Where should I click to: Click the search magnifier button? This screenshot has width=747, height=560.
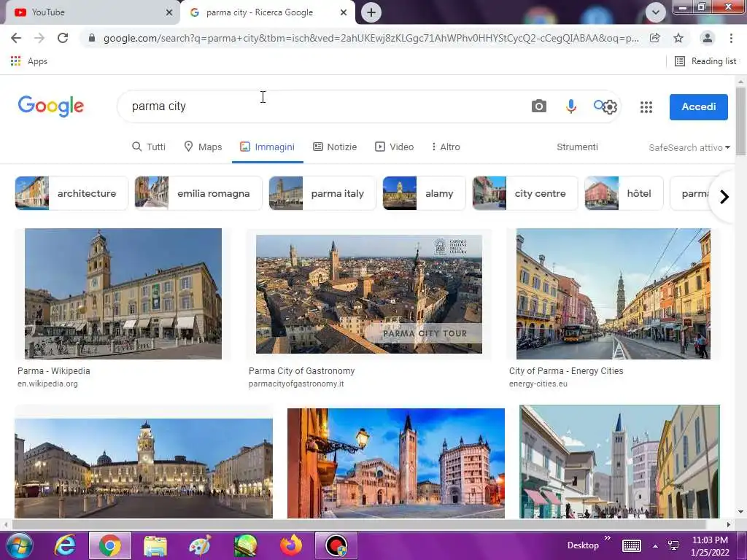pos(599,105)
